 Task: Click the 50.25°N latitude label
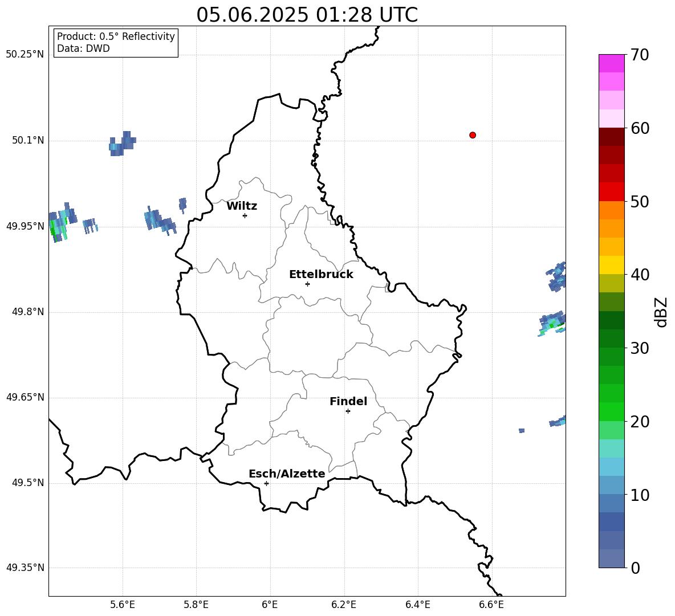point(25,55)
